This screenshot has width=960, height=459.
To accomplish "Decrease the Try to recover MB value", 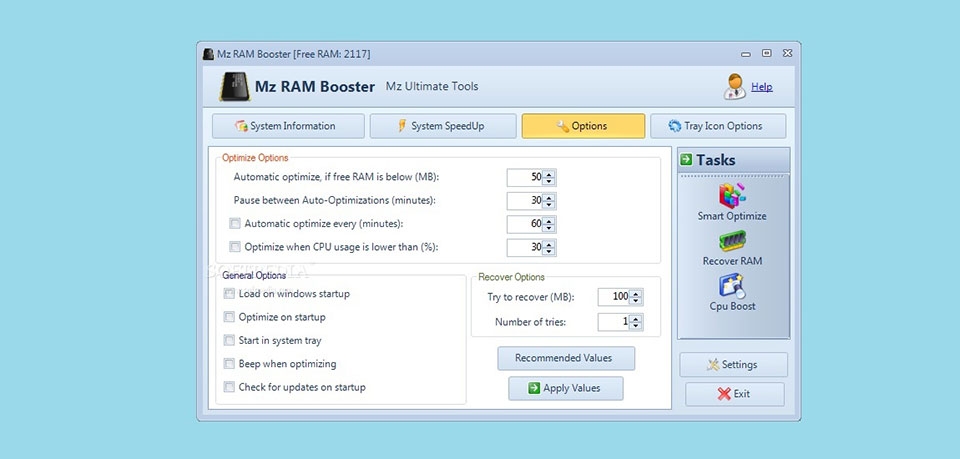I will [637, 301].
